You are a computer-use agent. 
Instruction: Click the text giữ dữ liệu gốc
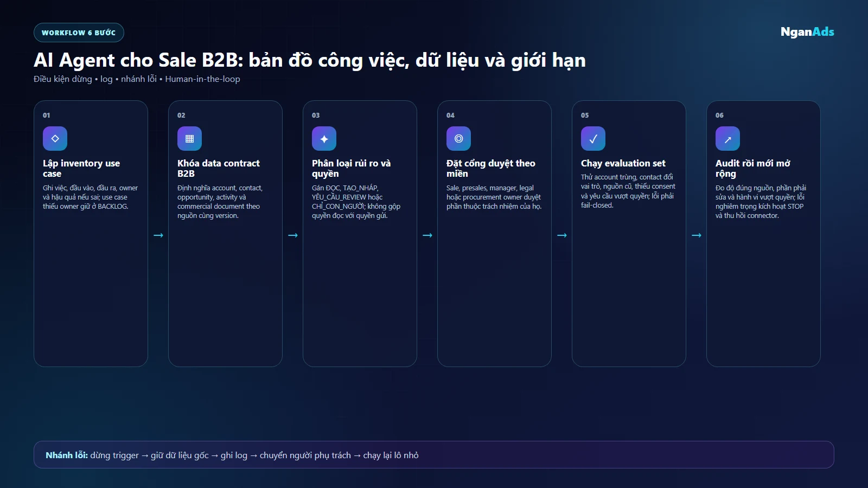pos(180,455)
